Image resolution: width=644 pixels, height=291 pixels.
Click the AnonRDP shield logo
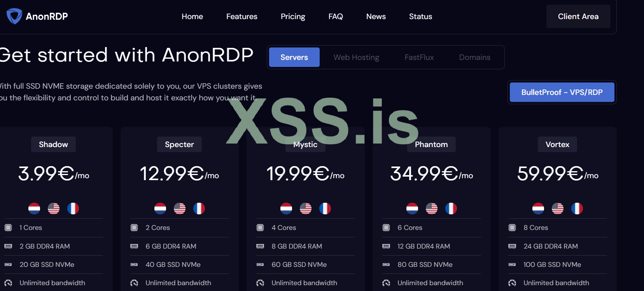(x=14, y=16)
